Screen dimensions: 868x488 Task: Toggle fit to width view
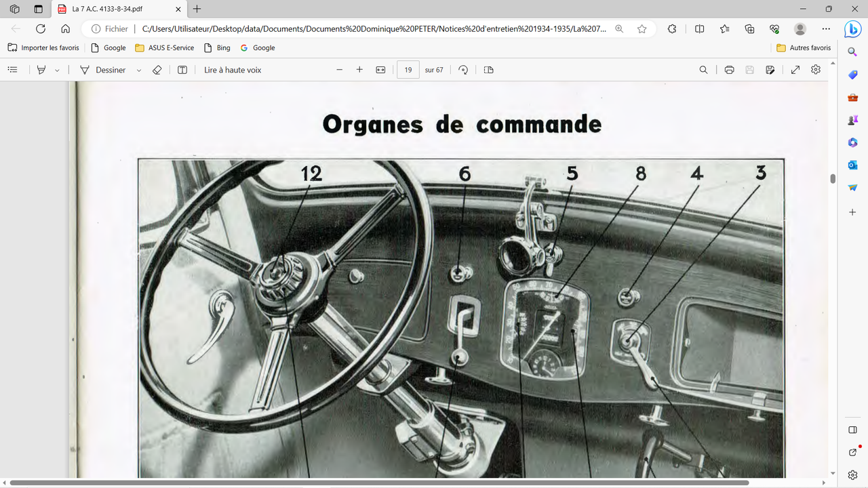pyautogui.click(x=380, y=70)
